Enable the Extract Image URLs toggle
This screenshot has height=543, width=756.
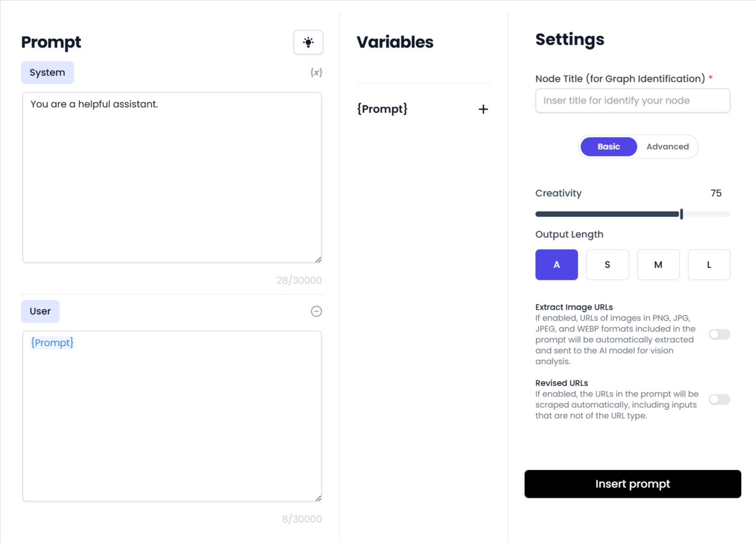point(719,334)
